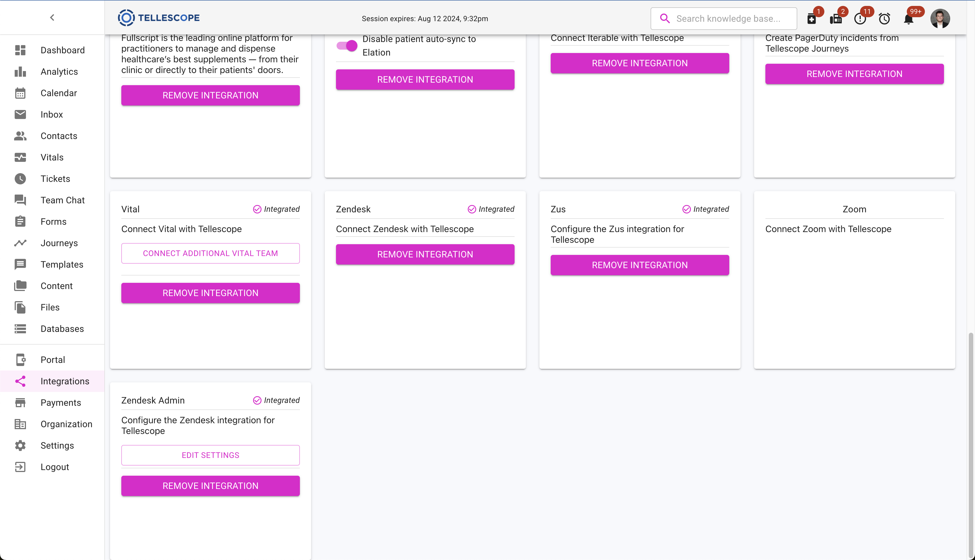Remove the Zus integration
975x560 pixels.
[640, 265]
